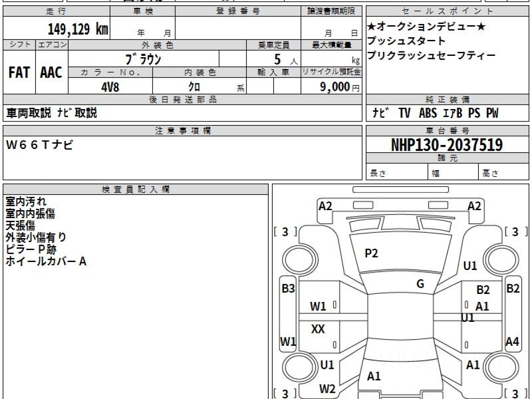The image size is (532, 399).
Task: Click the B3 damage mark on diagram
Action: point(288,289)
